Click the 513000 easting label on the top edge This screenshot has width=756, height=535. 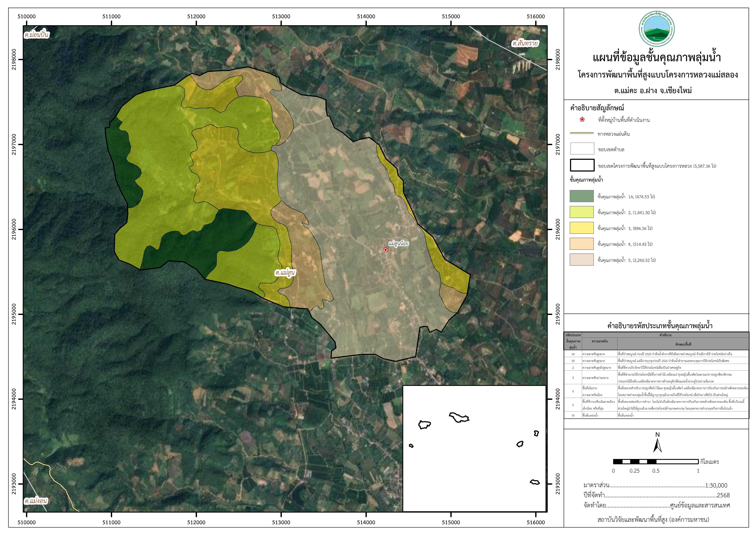point(281,16)
